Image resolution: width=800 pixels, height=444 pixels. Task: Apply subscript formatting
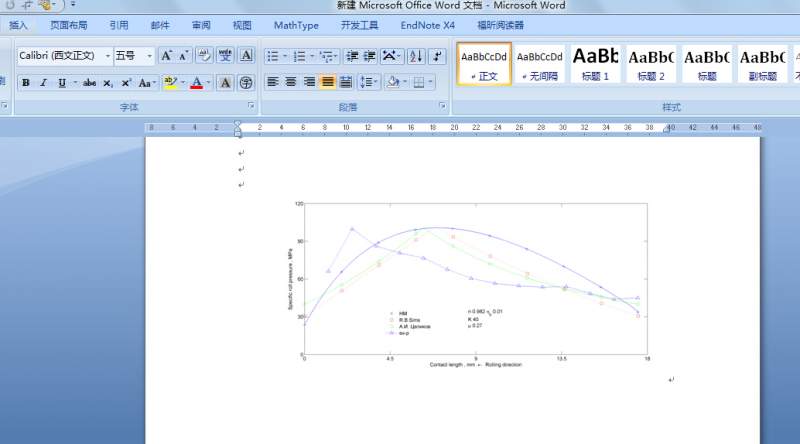coord(108,83)
